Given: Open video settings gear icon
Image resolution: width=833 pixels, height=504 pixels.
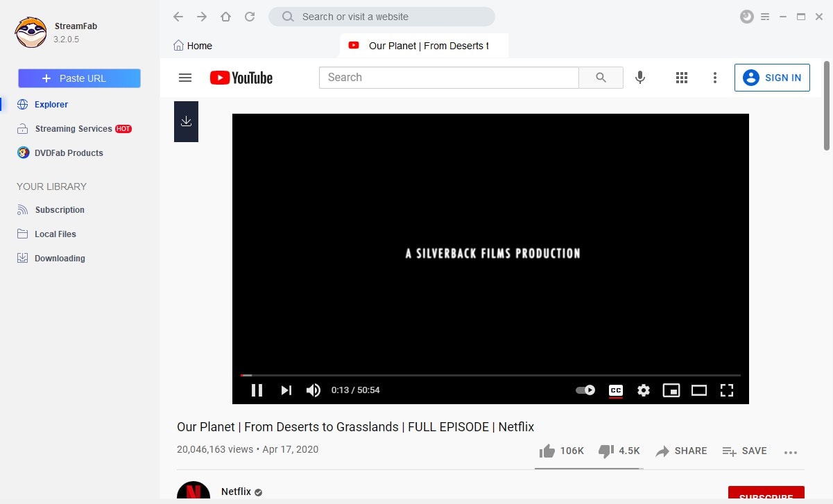Looking at the screenshot, I should point(644,390).
